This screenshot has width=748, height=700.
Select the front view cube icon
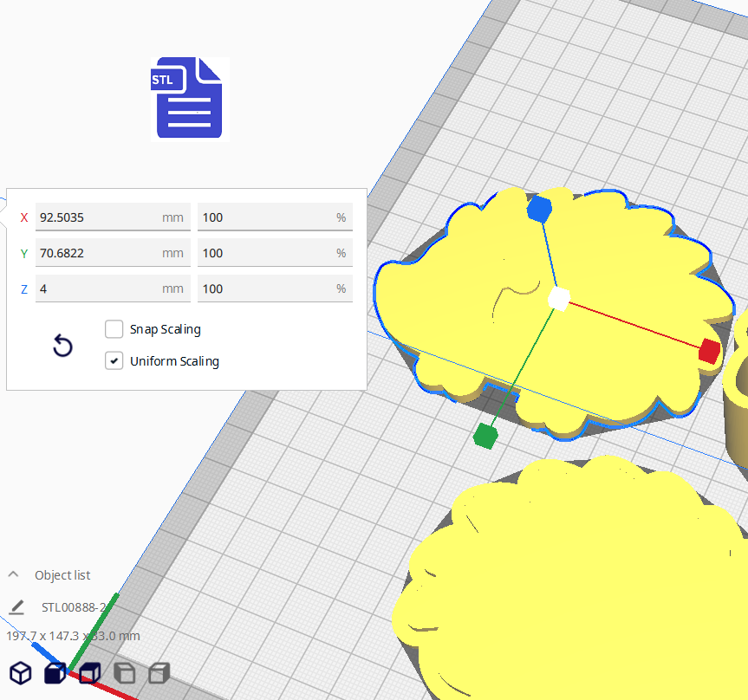click(55, 673)
